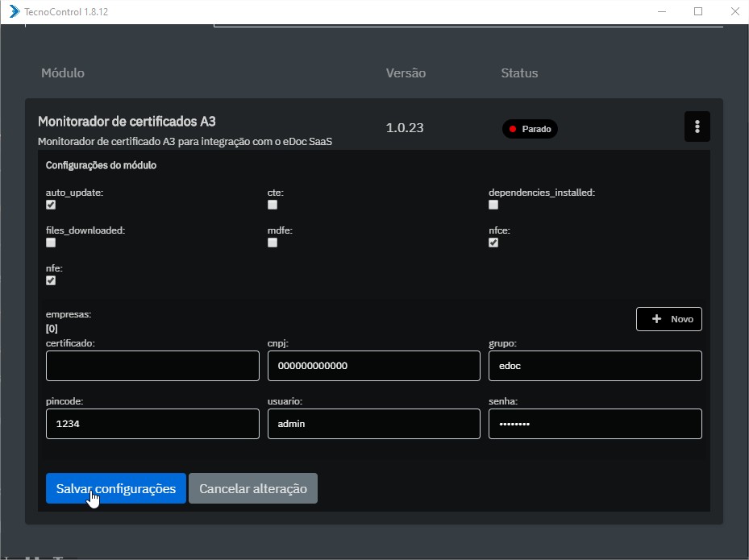
Task: Click the version number 1.0.23
Action: 405,128
